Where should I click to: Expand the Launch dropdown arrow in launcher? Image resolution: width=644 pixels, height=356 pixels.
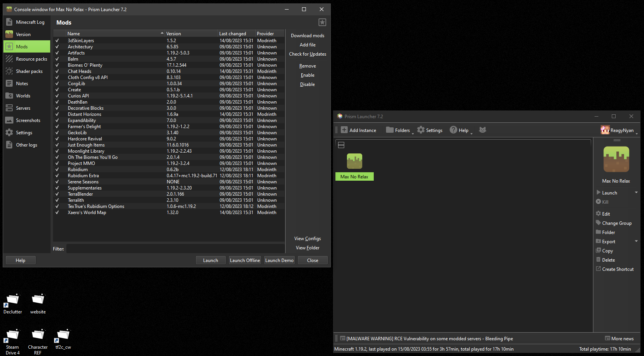(636, 193)
